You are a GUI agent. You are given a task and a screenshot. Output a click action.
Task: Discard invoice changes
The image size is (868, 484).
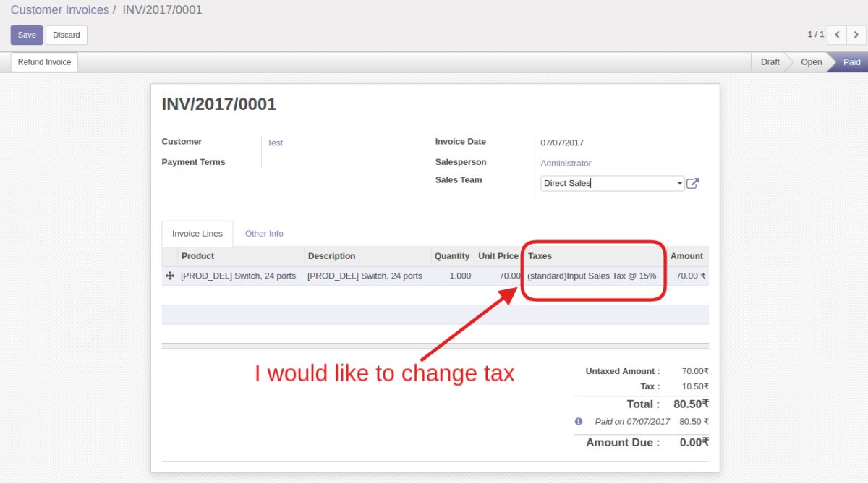point(67,35)
